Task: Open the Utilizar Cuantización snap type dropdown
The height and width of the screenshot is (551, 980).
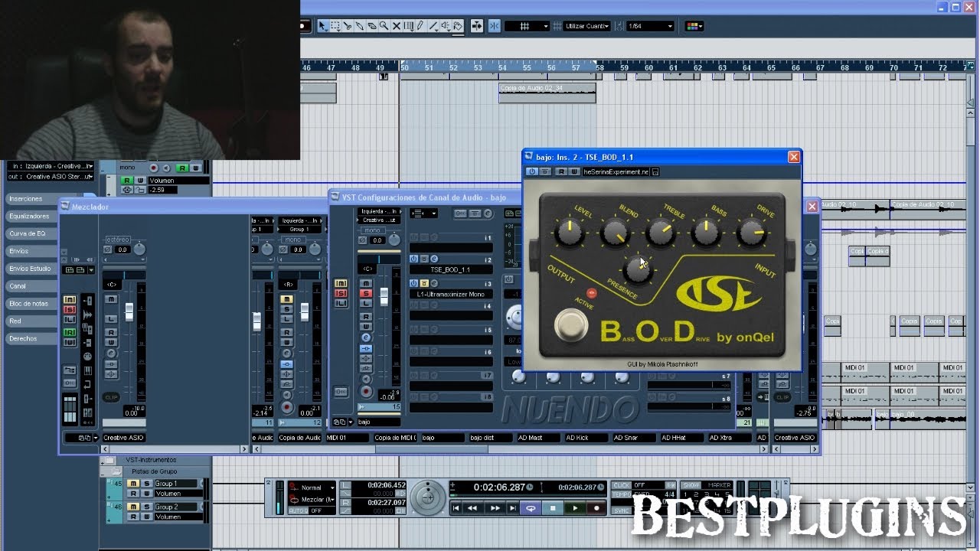Action: 586,26
